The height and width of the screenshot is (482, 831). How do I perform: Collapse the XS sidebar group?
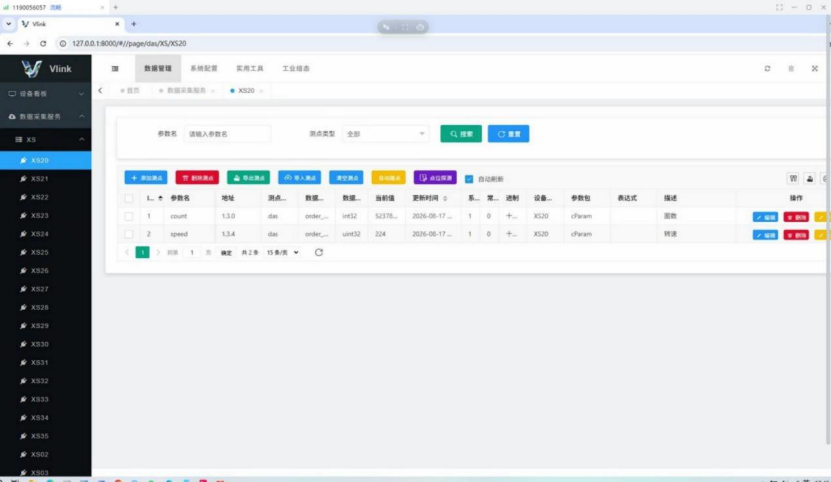point(46,139)
